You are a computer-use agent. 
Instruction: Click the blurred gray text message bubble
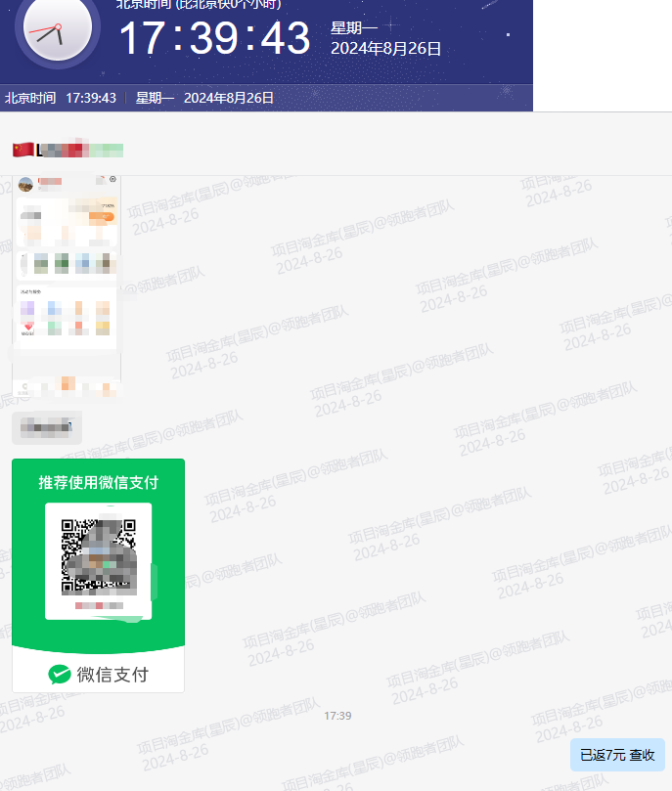[47, 427]
